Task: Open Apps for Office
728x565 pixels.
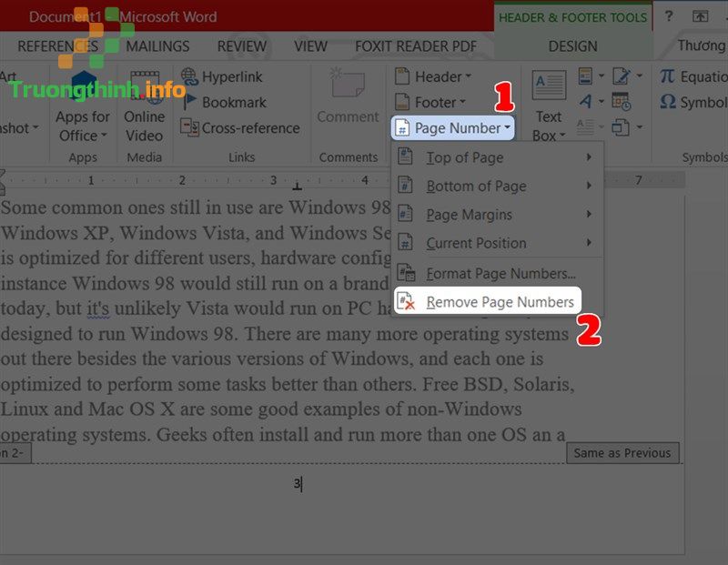Action: (83, 106)
